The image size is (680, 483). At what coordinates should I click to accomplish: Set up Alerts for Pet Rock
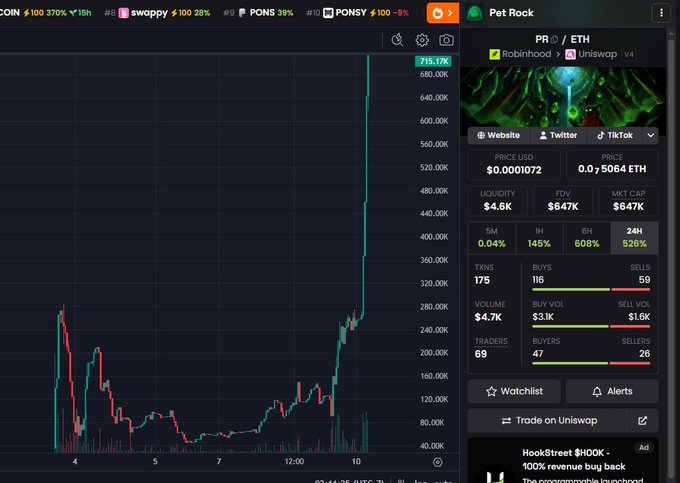tap(612, 392)
